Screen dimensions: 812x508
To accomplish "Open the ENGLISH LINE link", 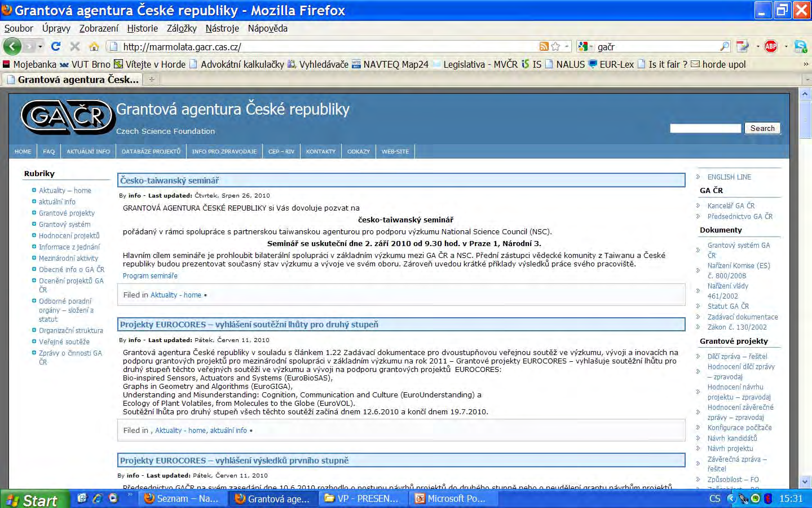I will coord(729,177).
